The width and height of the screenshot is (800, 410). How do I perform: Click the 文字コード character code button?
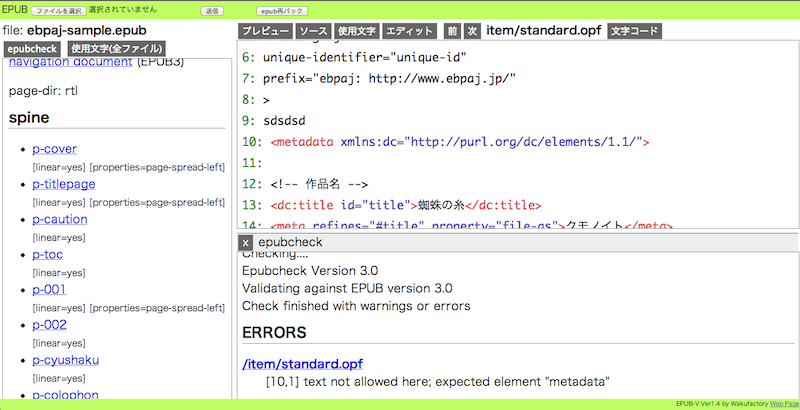coord(635,31)
